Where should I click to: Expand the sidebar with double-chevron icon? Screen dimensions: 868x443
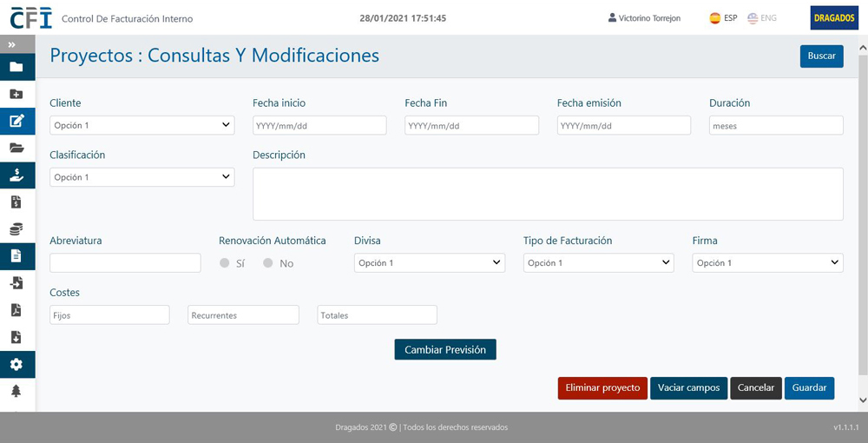(x=12, y=44)
